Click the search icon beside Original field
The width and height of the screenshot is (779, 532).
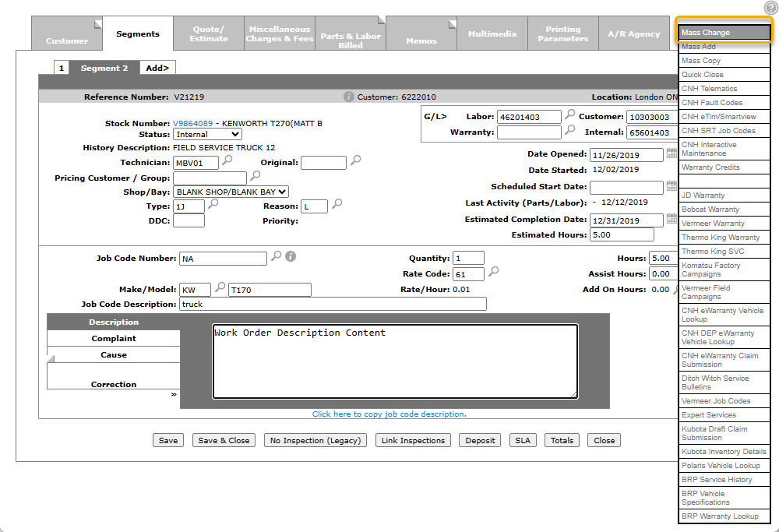click(355, 160)
